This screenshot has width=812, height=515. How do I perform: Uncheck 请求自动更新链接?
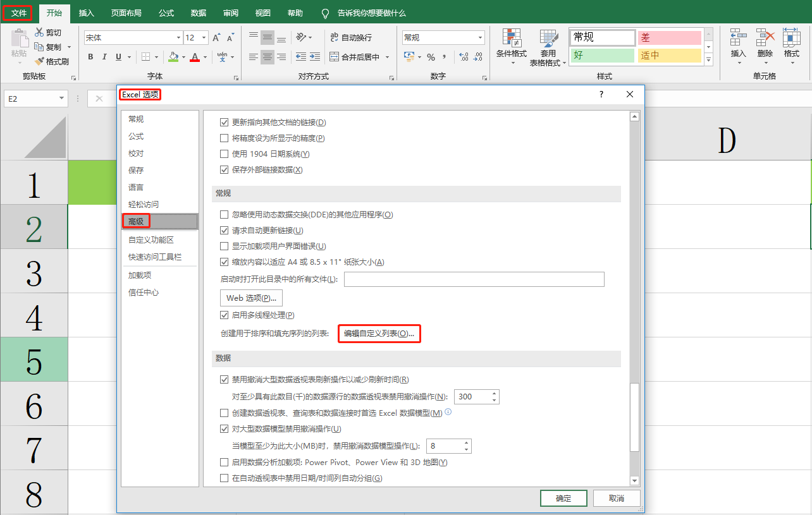(224, 231)
